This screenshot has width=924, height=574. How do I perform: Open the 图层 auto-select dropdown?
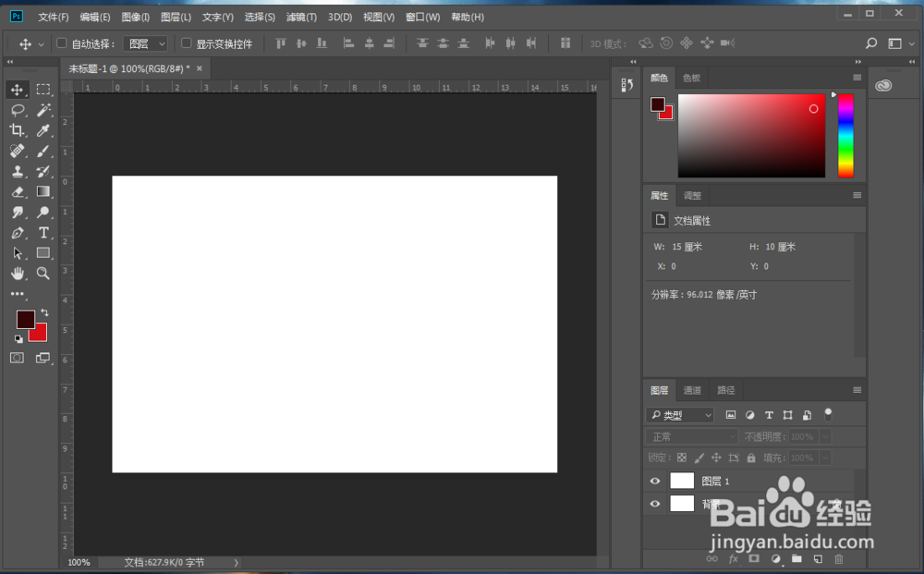pyautogui.click(x=145, y=43)
